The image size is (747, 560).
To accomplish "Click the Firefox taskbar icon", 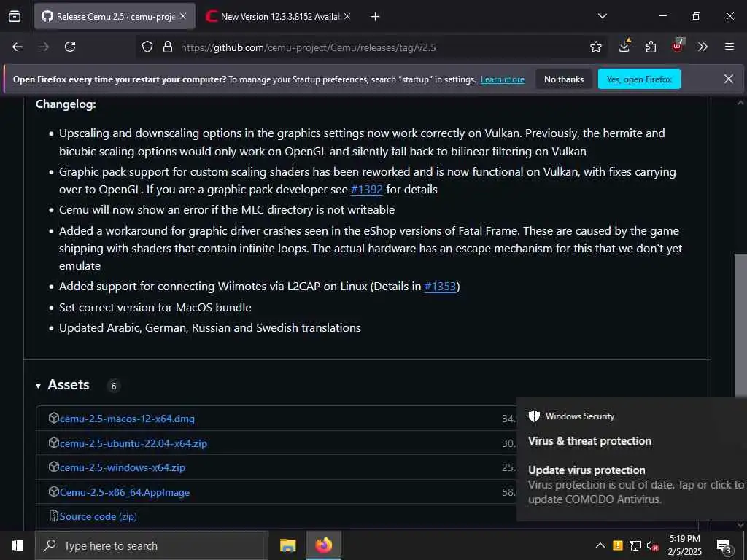I will coord(323,545).
